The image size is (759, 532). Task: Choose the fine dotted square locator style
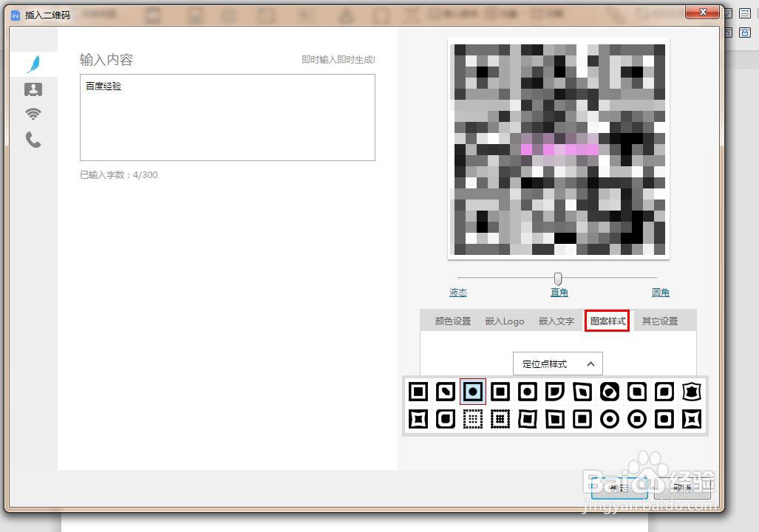[473, 419]
